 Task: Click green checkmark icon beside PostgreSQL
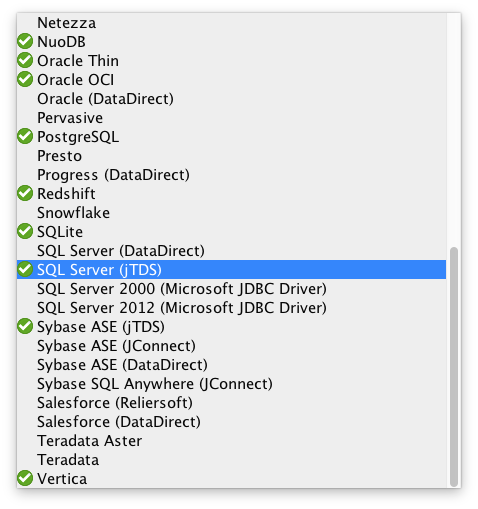coord(25,136)
